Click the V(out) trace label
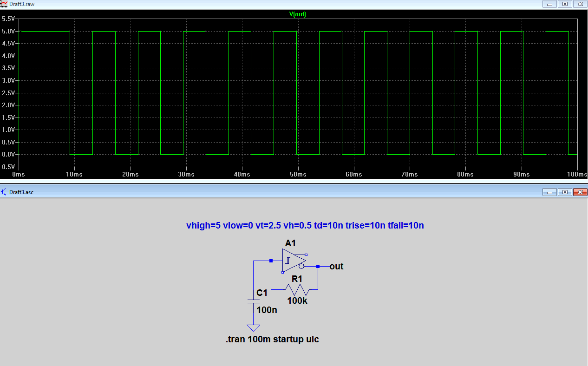Screen dimensions: 588x366 pyautogui.click(x=298, y=14)
